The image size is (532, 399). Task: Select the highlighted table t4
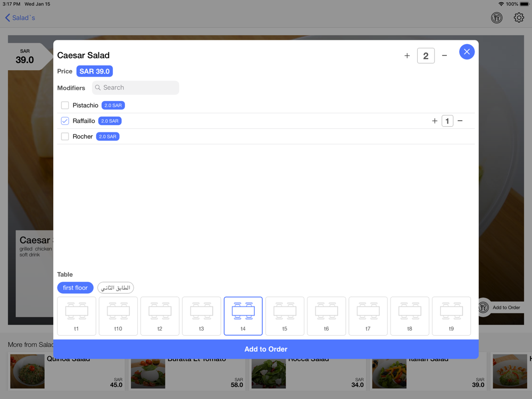[x=243, y=316]
